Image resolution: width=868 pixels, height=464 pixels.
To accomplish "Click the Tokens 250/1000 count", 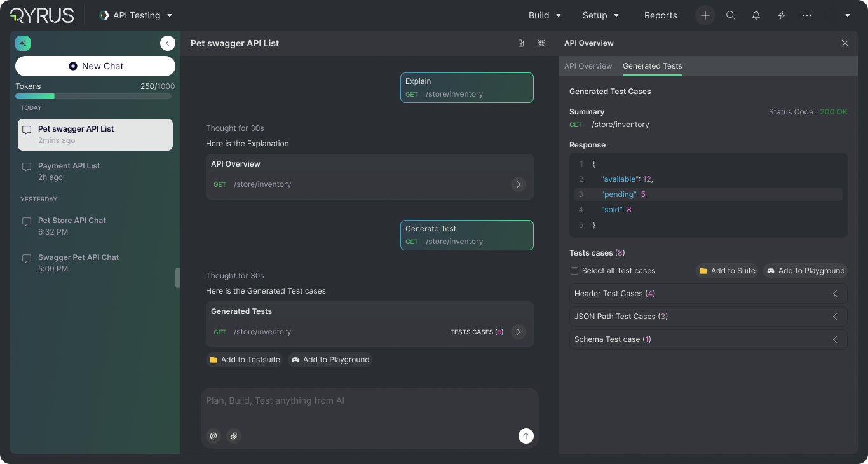I will tap(158, 86).
